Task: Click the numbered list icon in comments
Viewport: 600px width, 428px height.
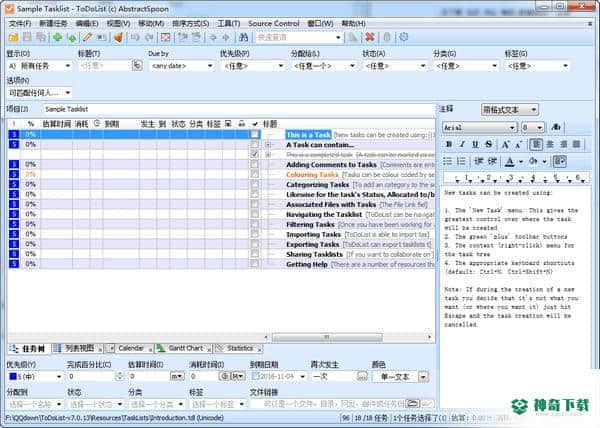Action: 461,161
